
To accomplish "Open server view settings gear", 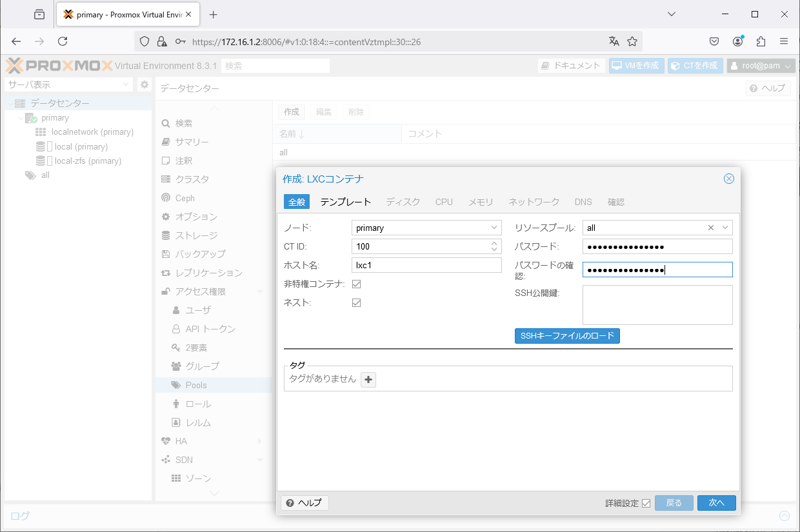I will click(145, 84).
